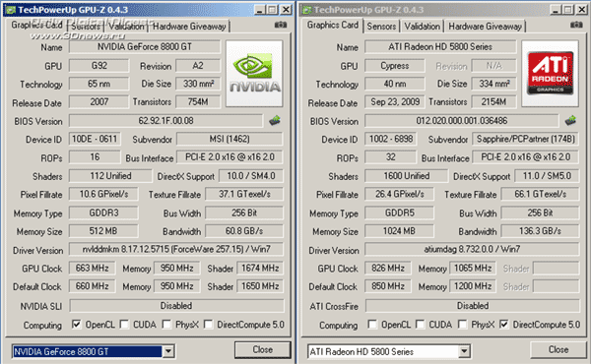Click the GPU Clock value 663 MHz
Viewport: 591px width, 364px height.
[x=92, y=268]
